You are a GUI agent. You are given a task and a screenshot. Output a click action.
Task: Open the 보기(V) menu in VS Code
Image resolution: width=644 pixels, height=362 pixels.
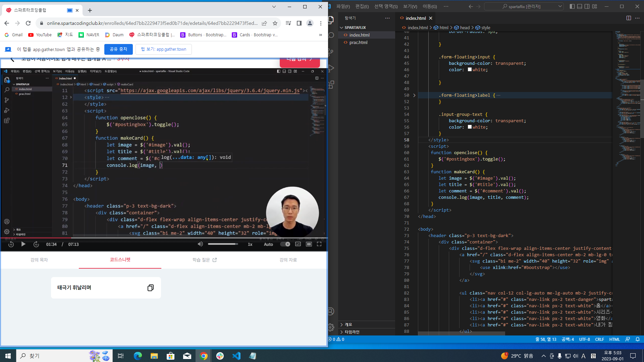(x=410, y=6)
